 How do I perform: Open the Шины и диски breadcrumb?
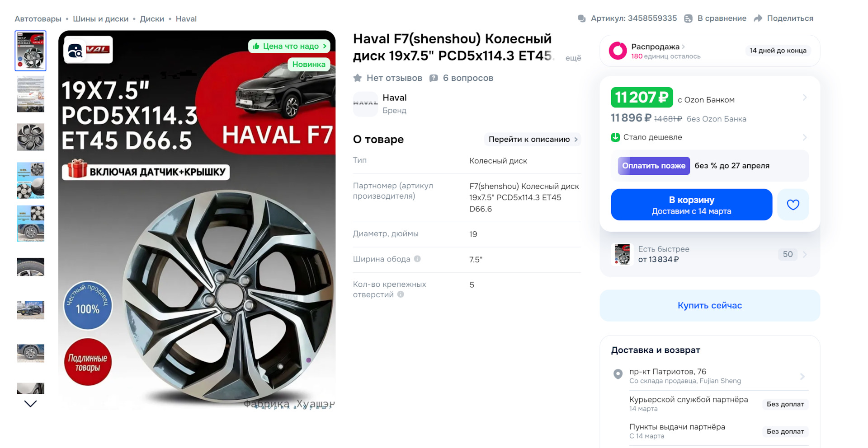click(x=101, y=19)
